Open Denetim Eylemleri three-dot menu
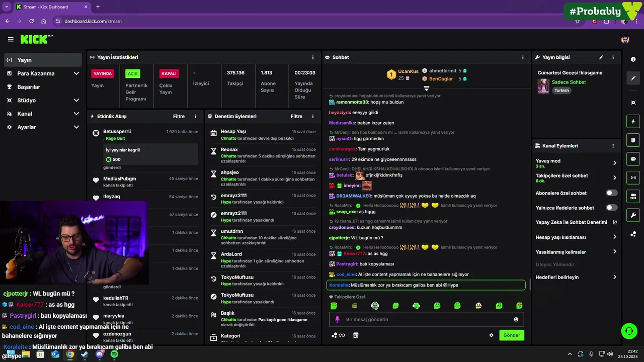The height and width of the screenshot is (362, 644). [x=313, y=116]
